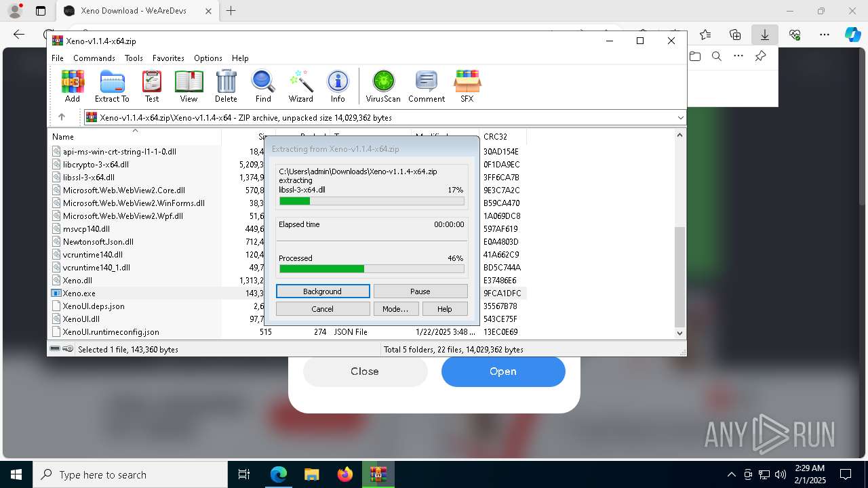Open a new browser tab
The height and width of the screenshot is (488, 868).
pos(231,11)
